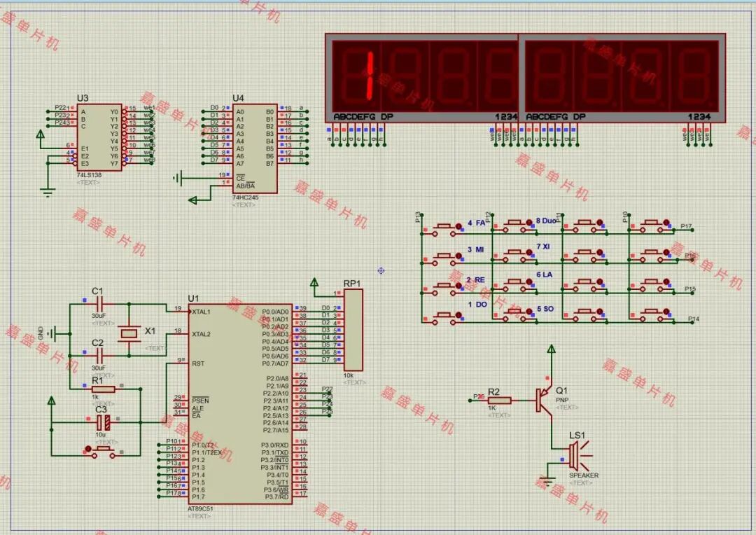Viewport: 756px width, 535px height.
Task: Select the X1 crystal oscillator symbol
Action: [x=129, y=333]
